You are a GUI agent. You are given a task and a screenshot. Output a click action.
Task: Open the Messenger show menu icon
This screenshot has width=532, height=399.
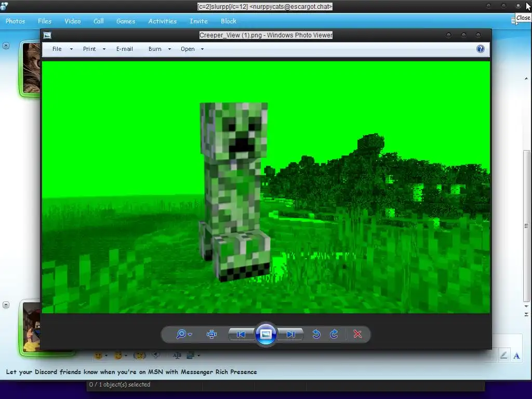pos(513,21)
